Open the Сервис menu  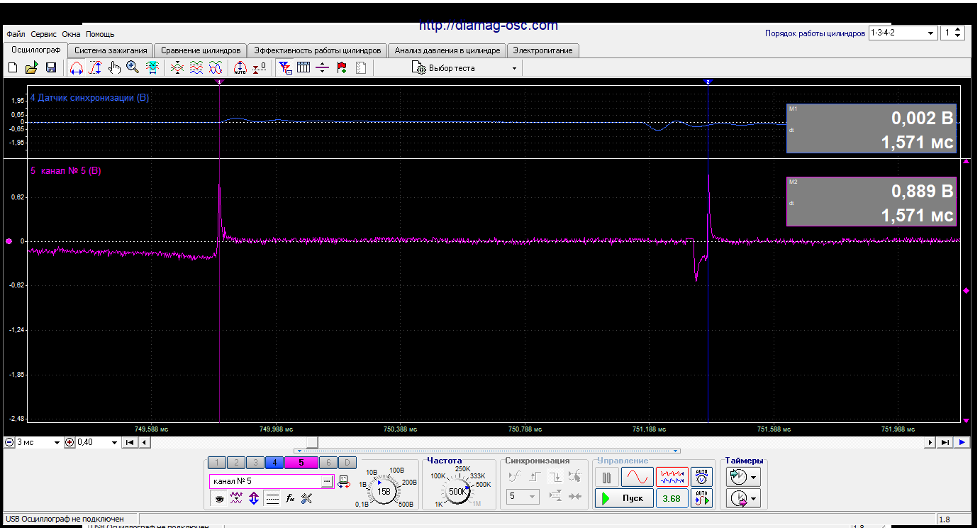coord(44,34)
